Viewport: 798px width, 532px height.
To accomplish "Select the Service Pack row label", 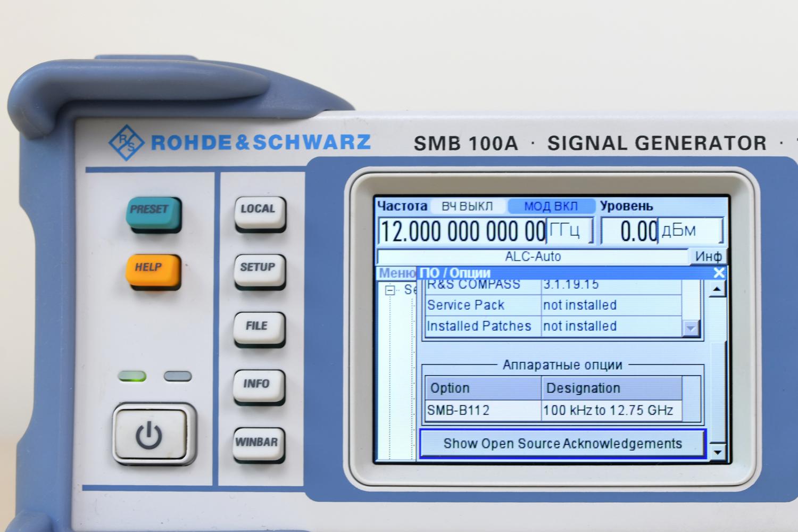I will tap(483, 305).
